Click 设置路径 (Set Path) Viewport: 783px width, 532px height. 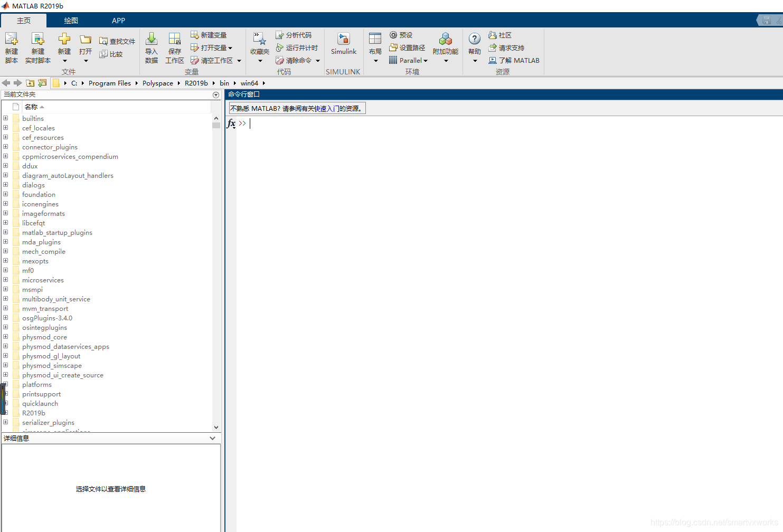coord(407,47)
